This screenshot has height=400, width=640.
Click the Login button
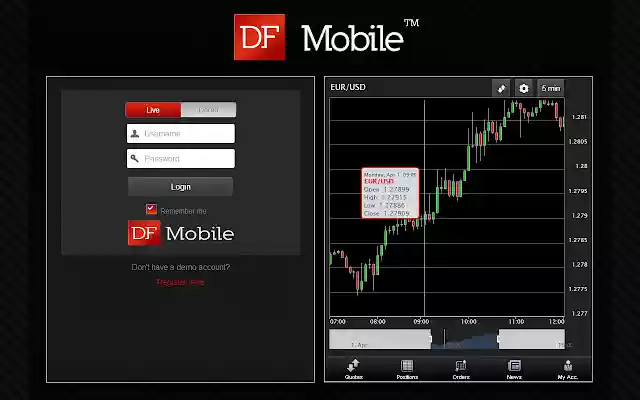[180, 187]
